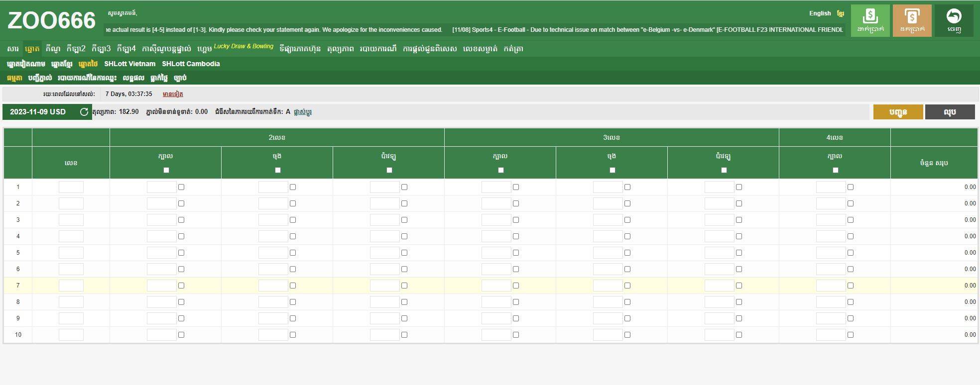Image resolution: width=980 pixels, height=385 pixels.
Task: Switch language to ខ្មែរ
Action: (841, 13)
